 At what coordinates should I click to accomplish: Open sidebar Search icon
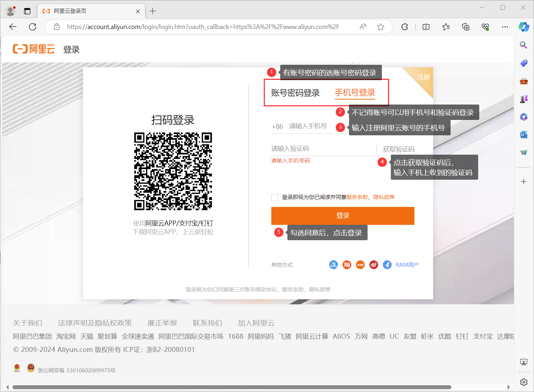pos(524,45)
